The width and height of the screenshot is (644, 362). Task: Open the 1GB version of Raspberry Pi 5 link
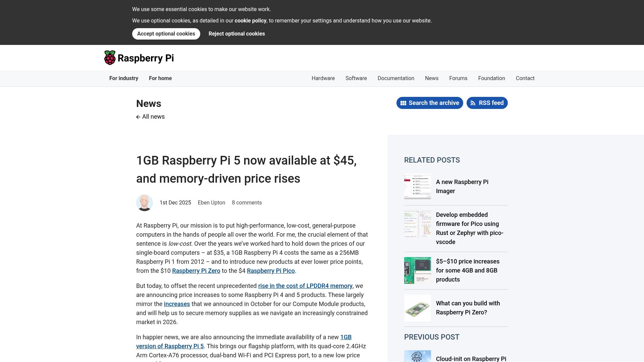170,346
